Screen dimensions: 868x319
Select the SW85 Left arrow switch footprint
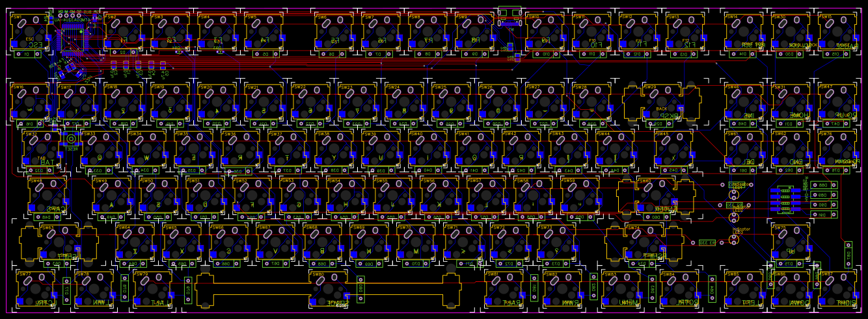(744, 289)
